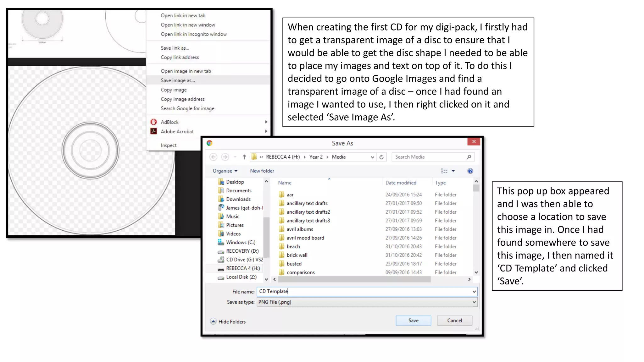The width and height of the screenshot is (644, 362).
Task: Click the magnifier in Search Media box
Action: [x=469, y=157]
